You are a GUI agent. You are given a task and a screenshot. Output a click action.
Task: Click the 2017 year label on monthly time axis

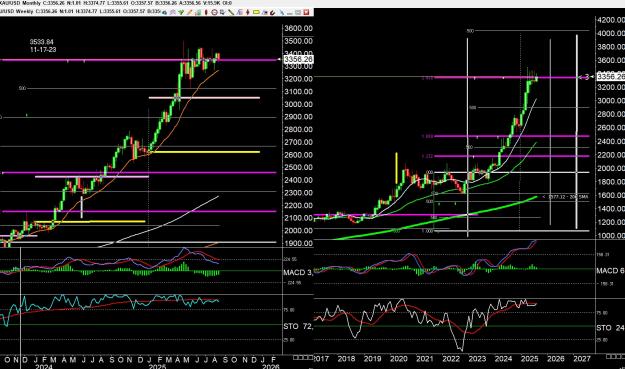pos(321,359)
